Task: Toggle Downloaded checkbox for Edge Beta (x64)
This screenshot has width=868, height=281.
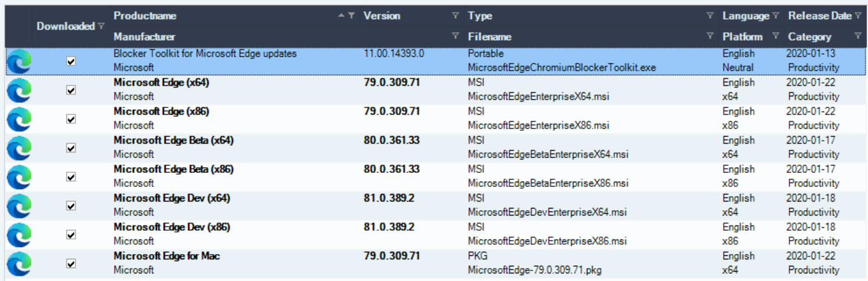Action: (x=71, y=148)
